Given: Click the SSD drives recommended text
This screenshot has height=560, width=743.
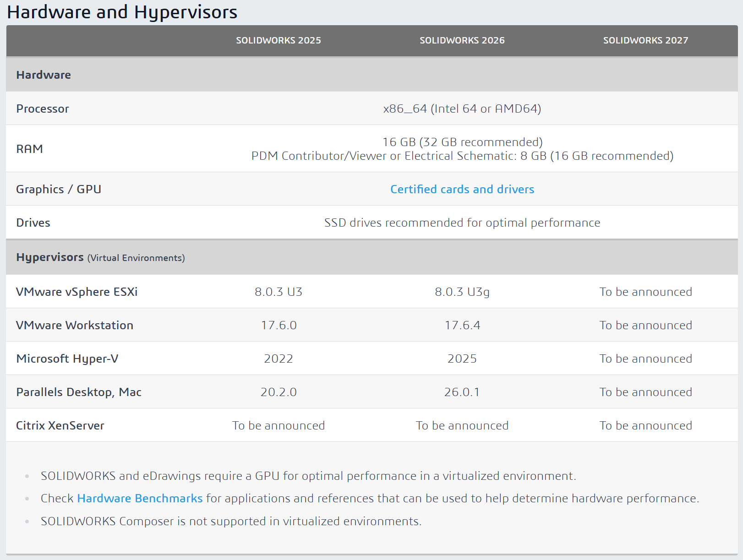Looking at the screenshot, I should [x=462, y=223].
